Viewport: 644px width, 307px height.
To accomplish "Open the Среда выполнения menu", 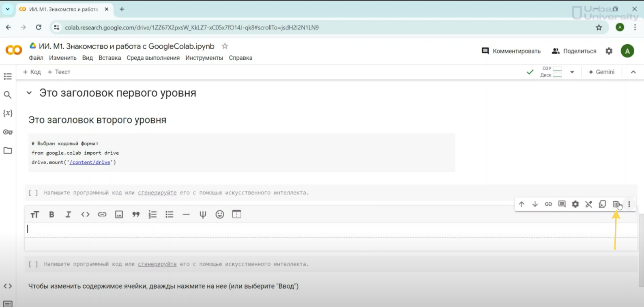I will [153, 58].
